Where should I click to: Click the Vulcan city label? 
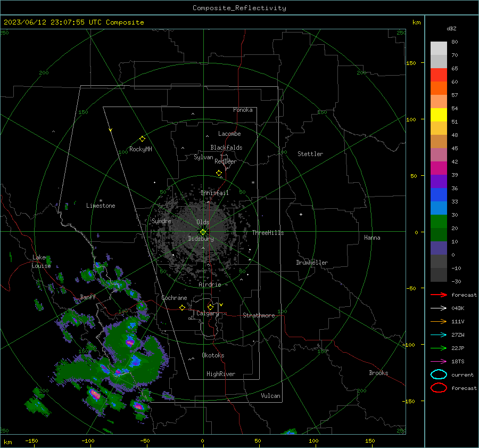(x=270, y=396)
